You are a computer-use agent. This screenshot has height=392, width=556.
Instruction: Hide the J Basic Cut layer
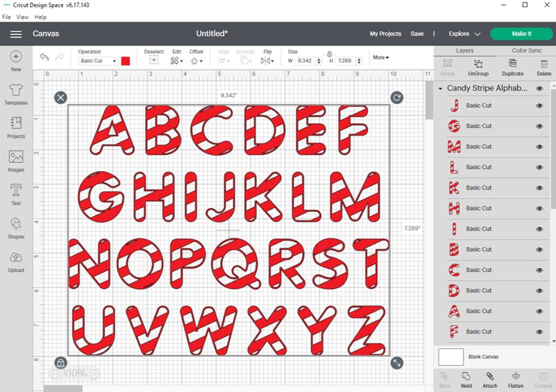[539, 105]
